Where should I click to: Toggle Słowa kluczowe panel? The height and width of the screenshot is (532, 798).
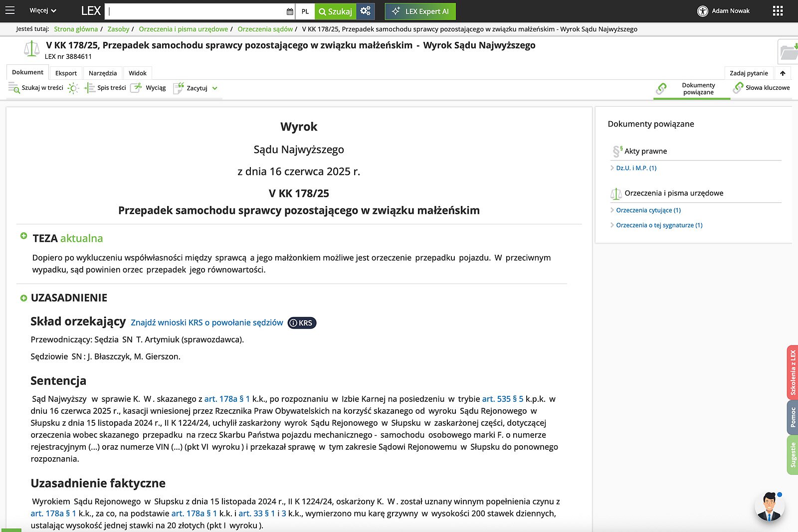[762, 88]
